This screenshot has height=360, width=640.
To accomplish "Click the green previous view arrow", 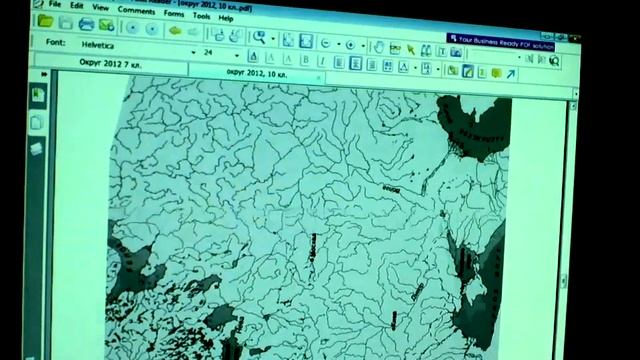I will (175, 31).
